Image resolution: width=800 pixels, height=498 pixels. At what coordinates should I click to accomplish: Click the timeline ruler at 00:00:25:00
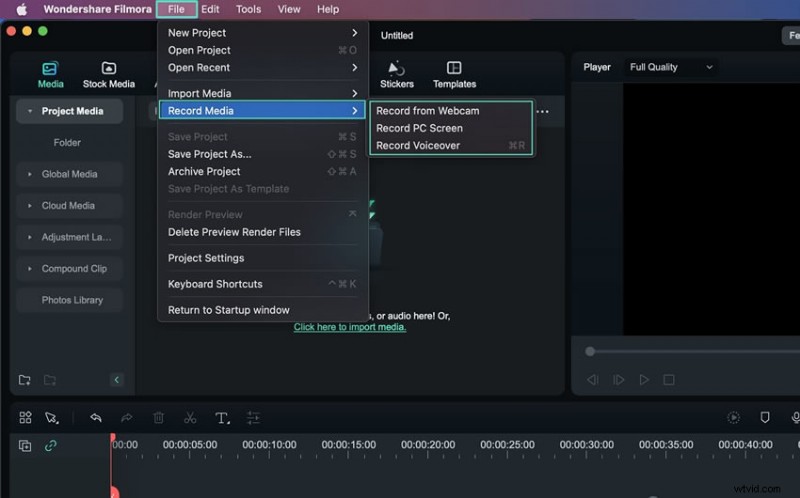point(507,445)
